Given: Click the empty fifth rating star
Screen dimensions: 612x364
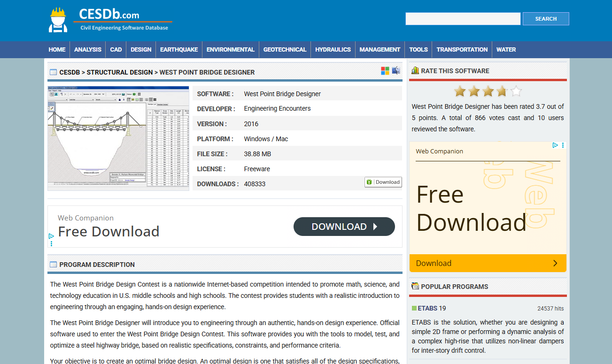Looking at the screenshot, I should tap(516, 91).
